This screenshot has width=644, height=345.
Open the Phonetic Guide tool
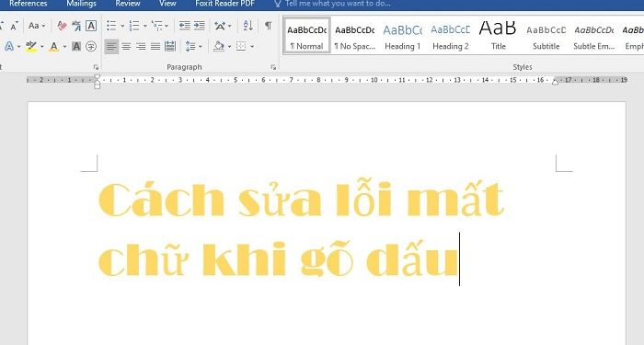pyautogui.click(x=76, y=26)
